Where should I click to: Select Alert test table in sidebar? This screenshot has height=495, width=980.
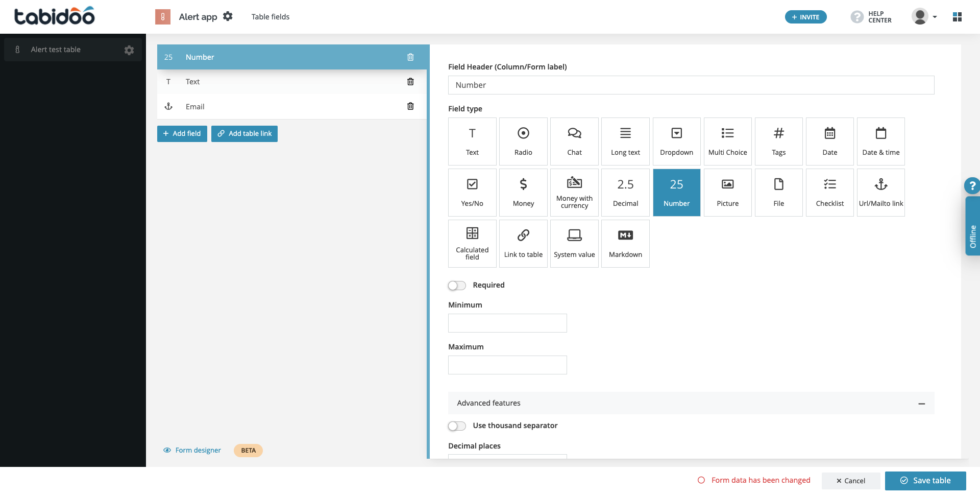pyautogui.click(x=73, y=50)
